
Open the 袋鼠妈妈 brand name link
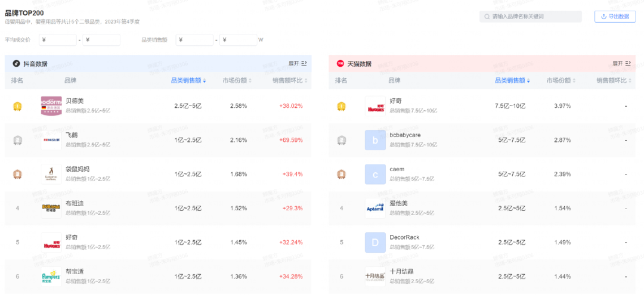(78, 169)
